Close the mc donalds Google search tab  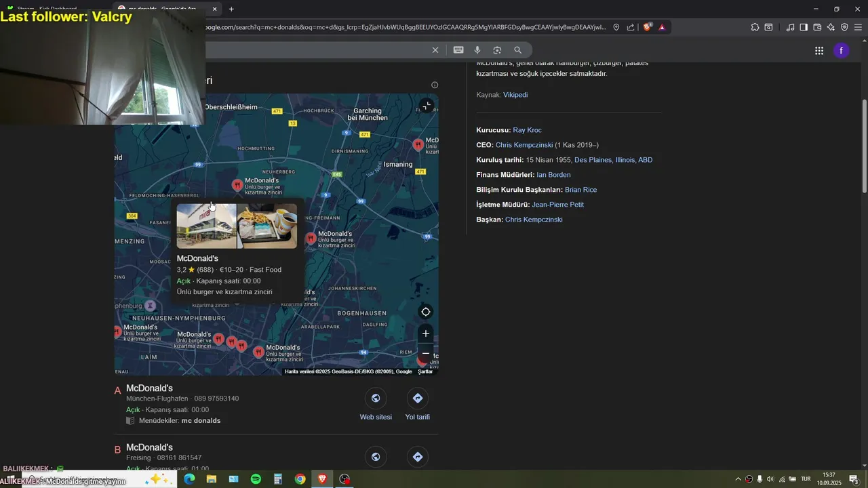pyautogui.click(x=215, y=9)
